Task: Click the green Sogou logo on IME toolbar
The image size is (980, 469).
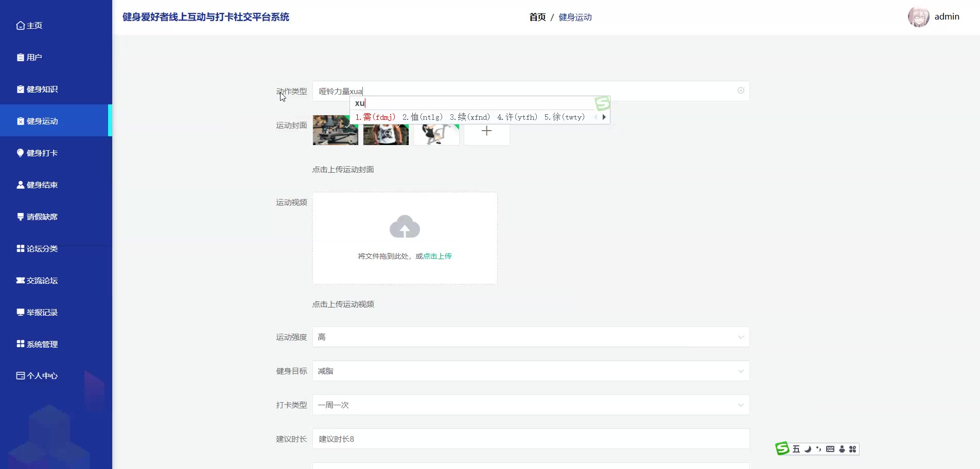Action: pos(782,448)
